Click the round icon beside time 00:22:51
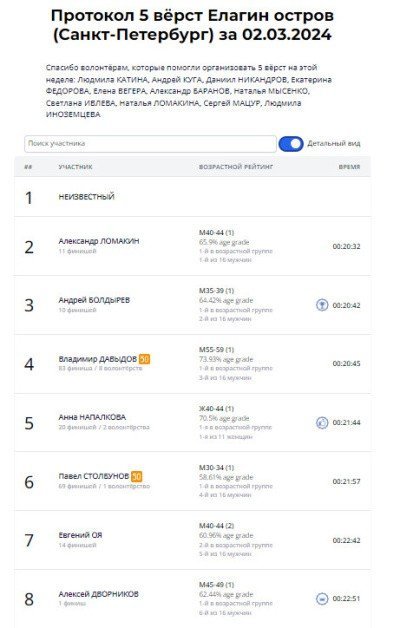This screenshot has width=400, height=628. pos(322,599)
